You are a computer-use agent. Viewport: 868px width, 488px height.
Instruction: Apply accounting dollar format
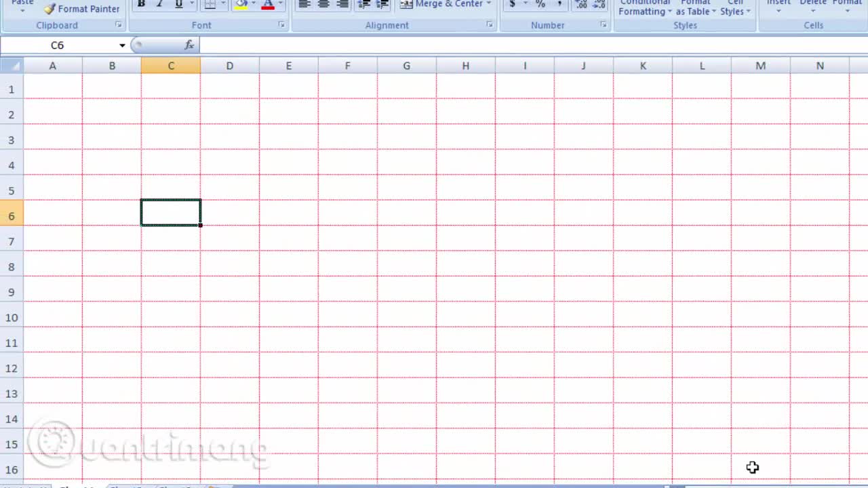point(512,4)
